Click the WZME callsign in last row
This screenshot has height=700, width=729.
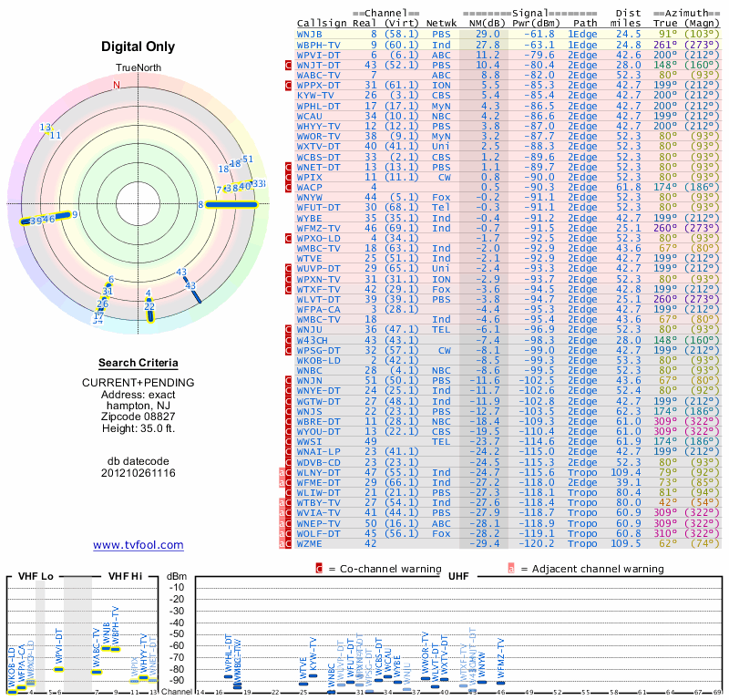point(310,542)
